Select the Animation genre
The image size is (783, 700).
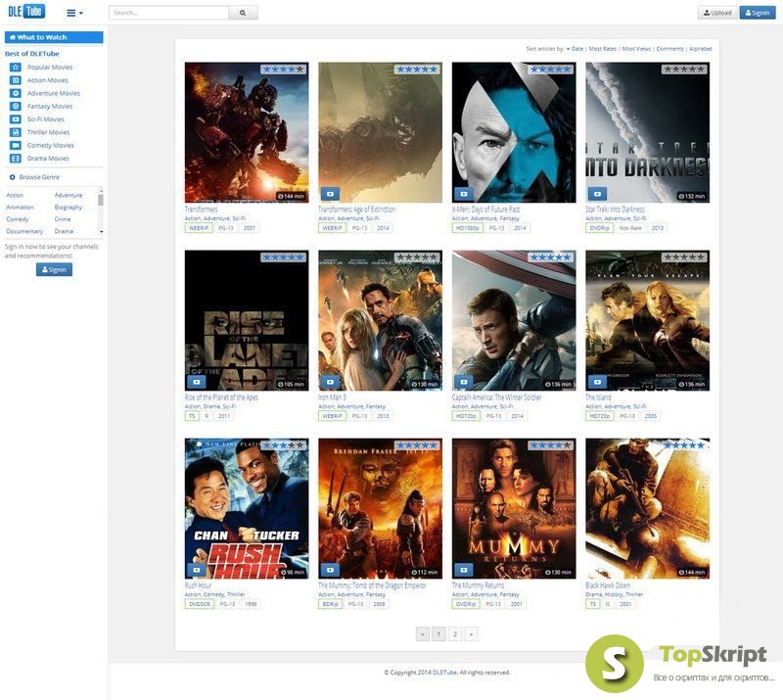[20, 207]
